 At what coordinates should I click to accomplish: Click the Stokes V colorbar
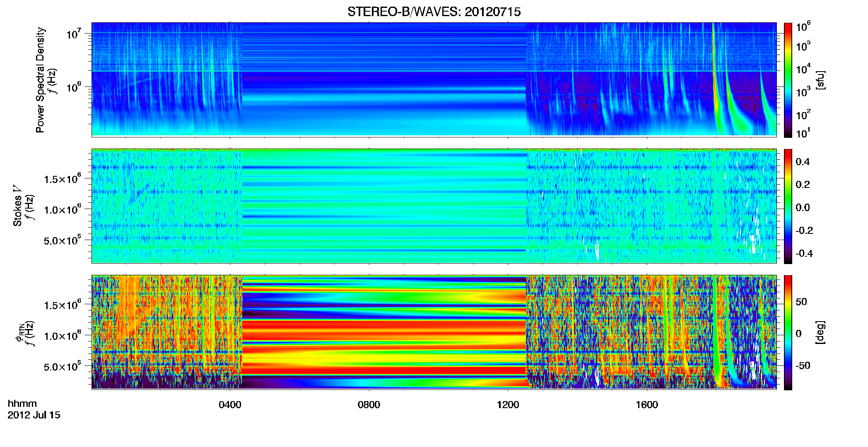788,206
